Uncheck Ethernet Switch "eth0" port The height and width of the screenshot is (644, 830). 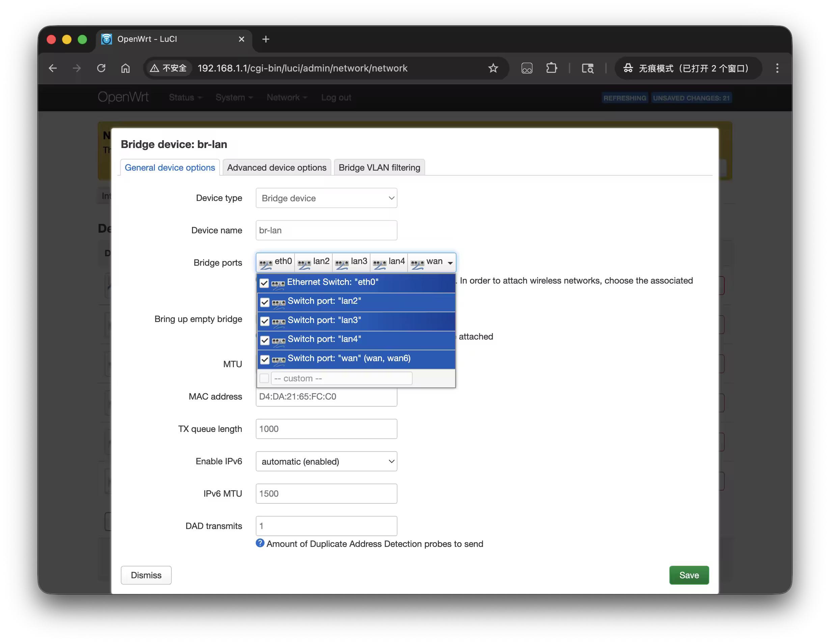(264, 283)
